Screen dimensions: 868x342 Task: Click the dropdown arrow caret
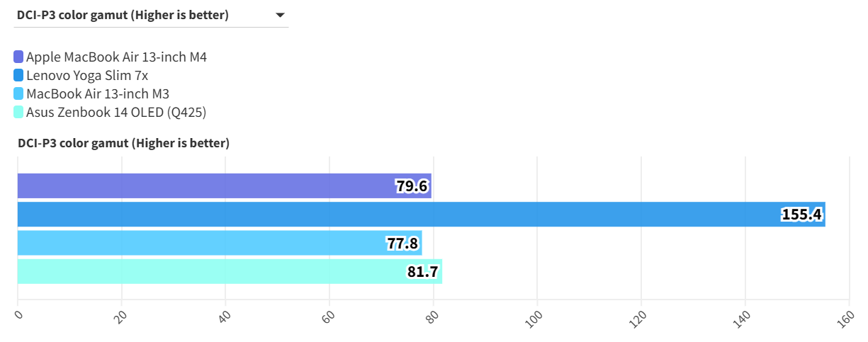pos(280,15)
